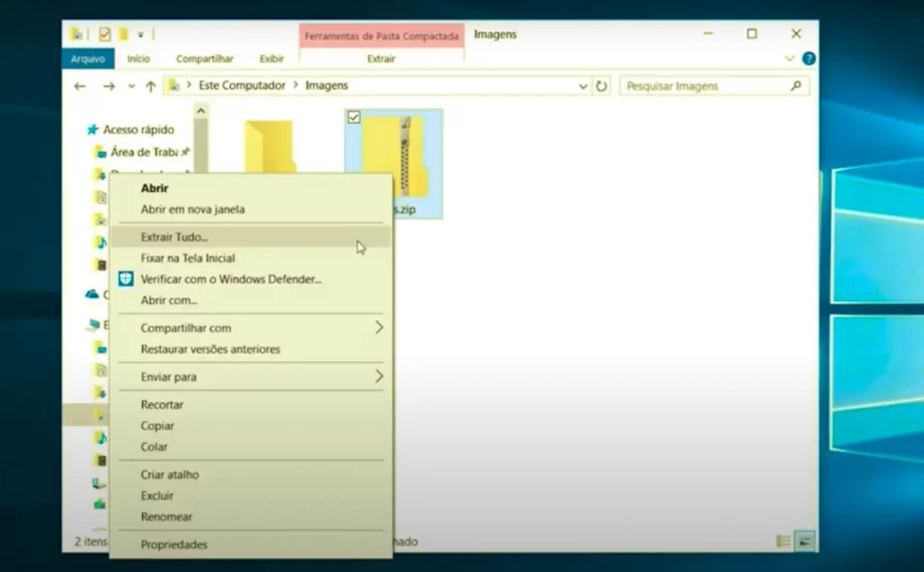Screen dimensions: 924x572
Task: Minimize the Imagens window
Action: coord(708,33)
